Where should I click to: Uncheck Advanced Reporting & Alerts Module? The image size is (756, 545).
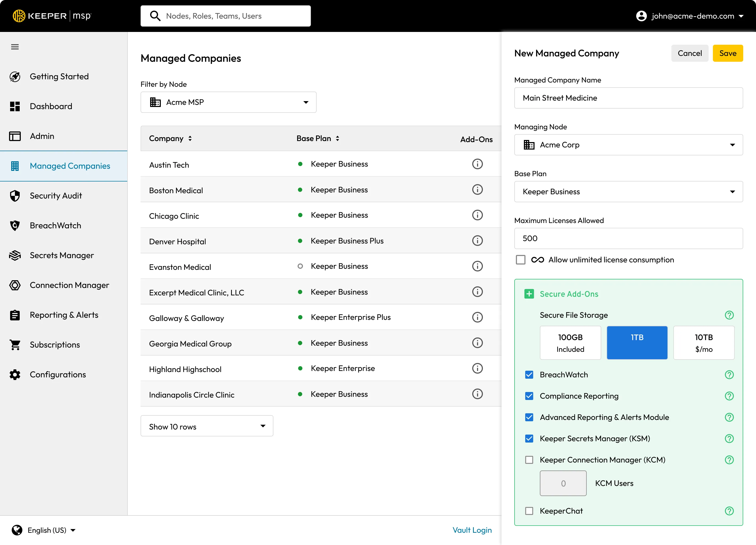click(529, 418)
